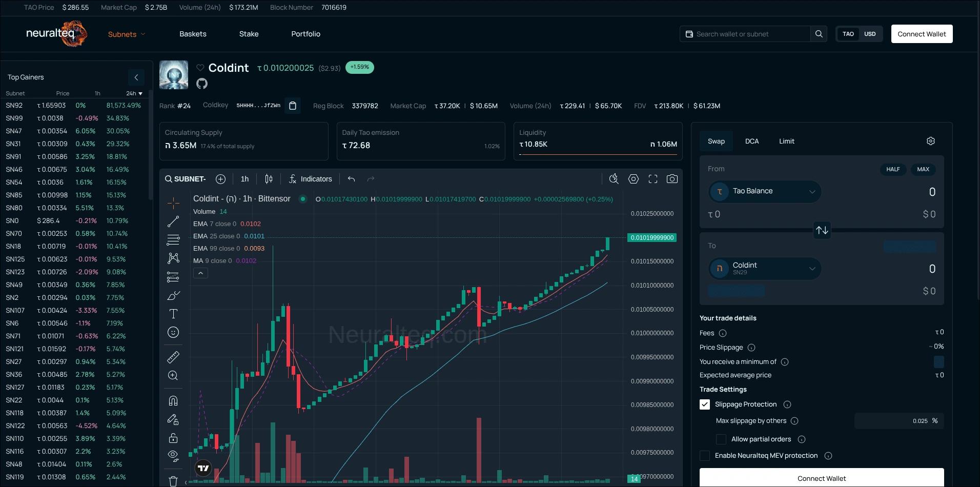Enable Allow partial orders
Image resolution: width=980 pixels, height=487 pixels.
click(721, 439)
